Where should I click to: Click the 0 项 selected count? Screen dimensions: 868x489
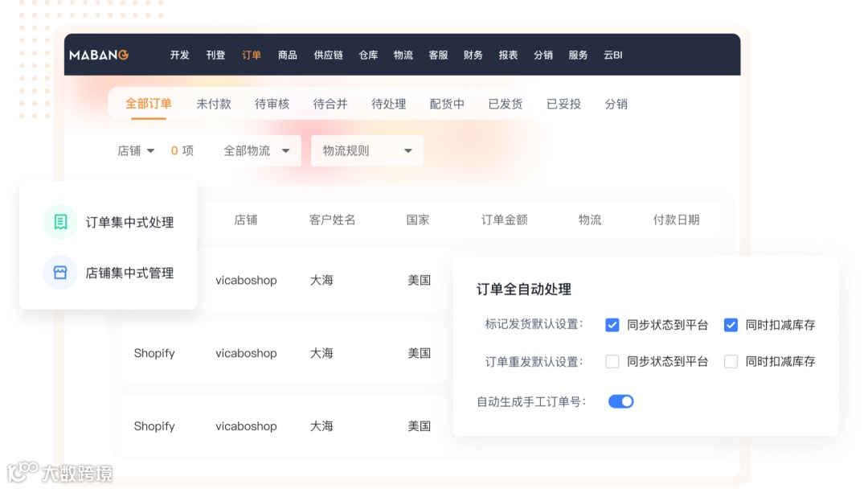point(182,150)
